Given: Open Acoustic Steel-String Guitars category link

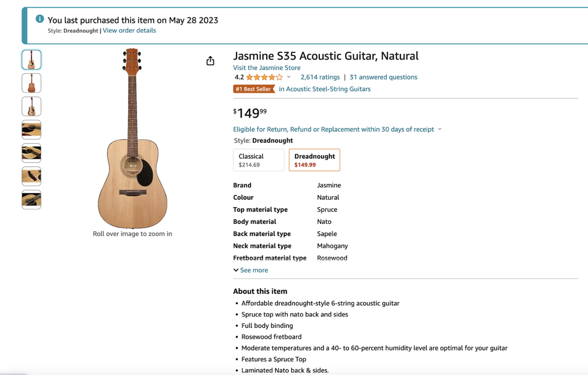Looking at the screenshot, I should click(325, 89).
